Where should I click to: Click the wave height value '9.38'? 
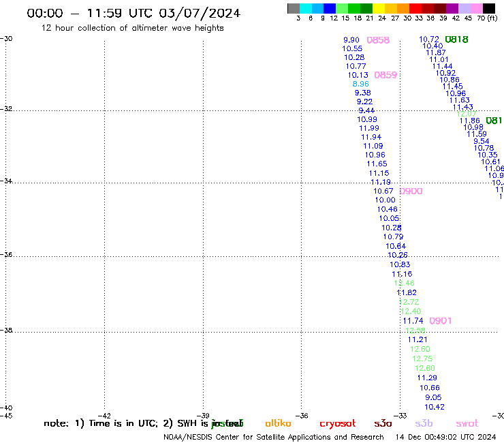coord(362,93)
